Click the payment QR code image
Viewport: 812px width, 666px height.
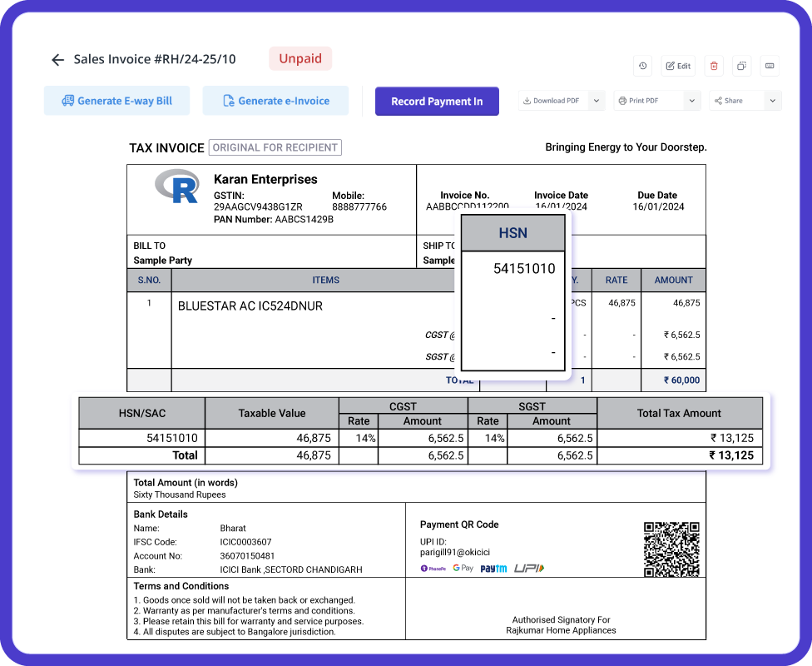(671, 549)
